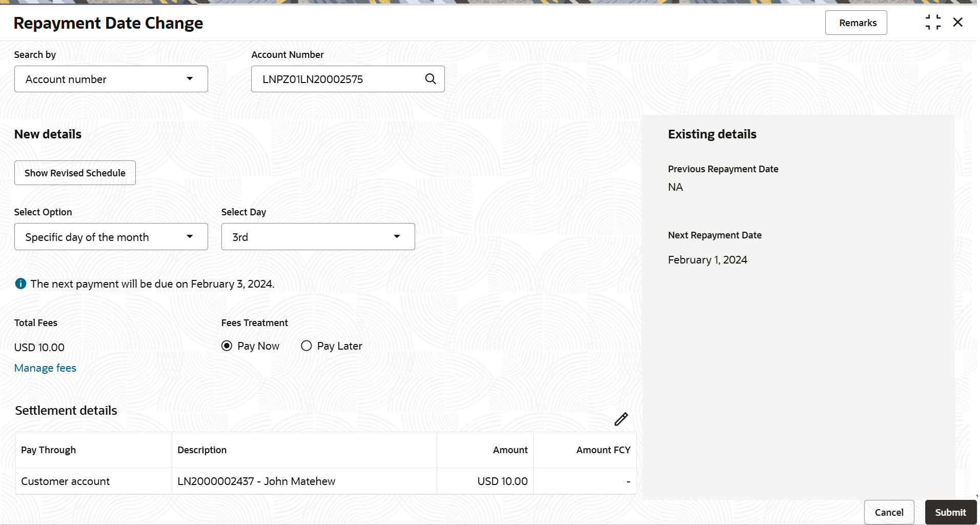
Task: Close the Repayment Date Change window
Action: pos(958,23)
